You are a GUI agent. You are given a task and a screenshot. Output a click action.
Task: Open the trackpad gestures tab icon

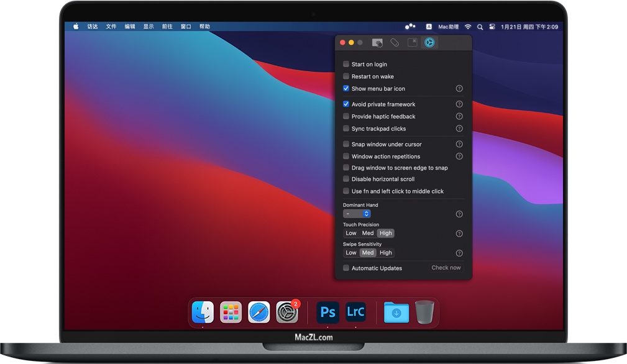pos(377,42)
